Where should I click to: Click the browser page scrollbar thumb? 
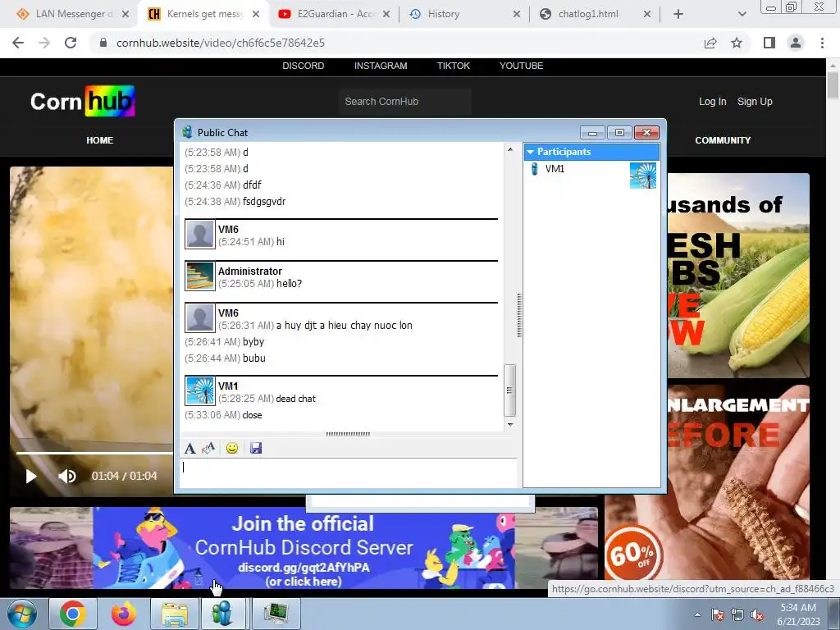(833, 85)
